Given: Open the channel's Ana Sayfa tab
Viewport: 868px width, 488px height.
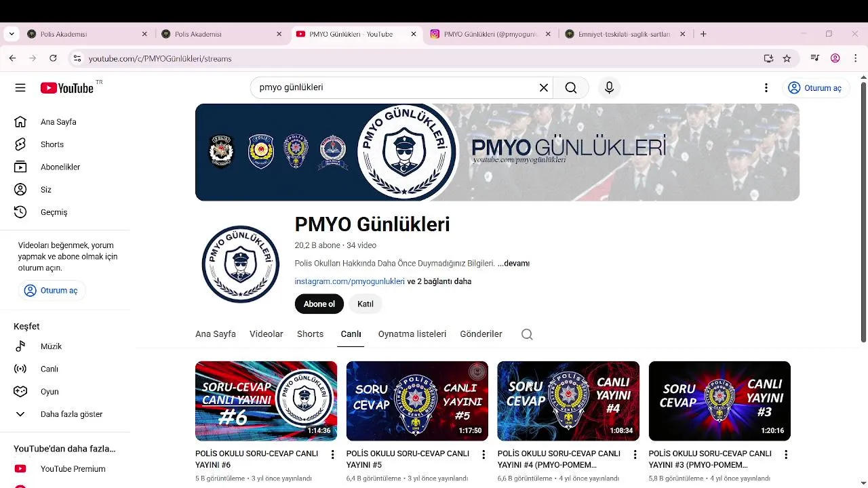Looking at the screenshot, I should [x=216, y=334].
